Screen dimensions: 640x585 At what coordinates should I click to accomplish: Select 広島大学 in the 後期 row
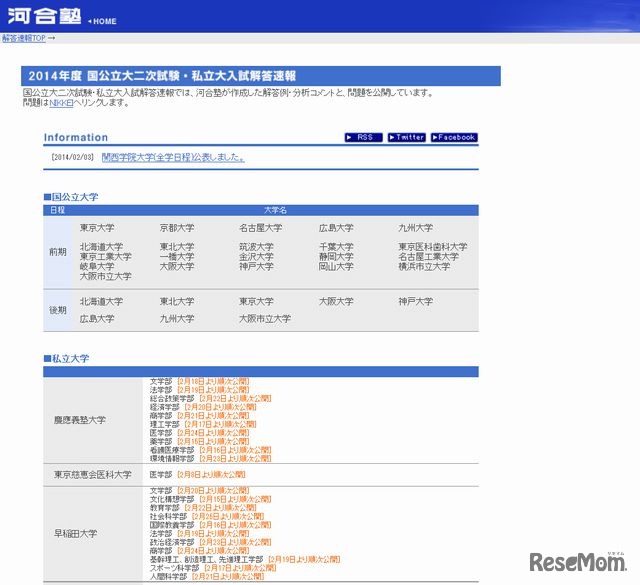[97, 318]
